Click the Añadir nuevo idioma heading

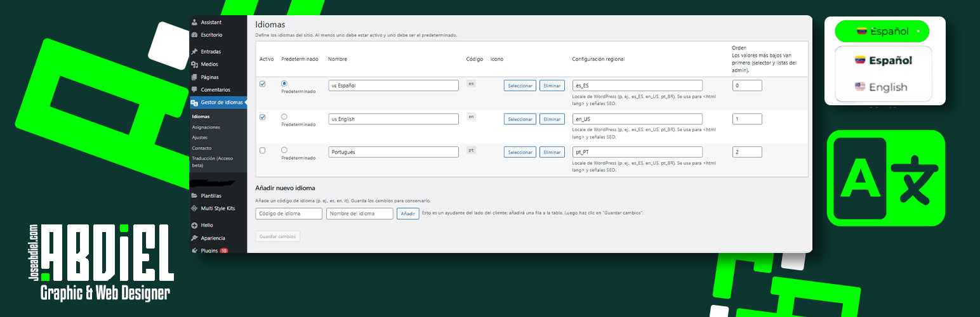(285, 188)
